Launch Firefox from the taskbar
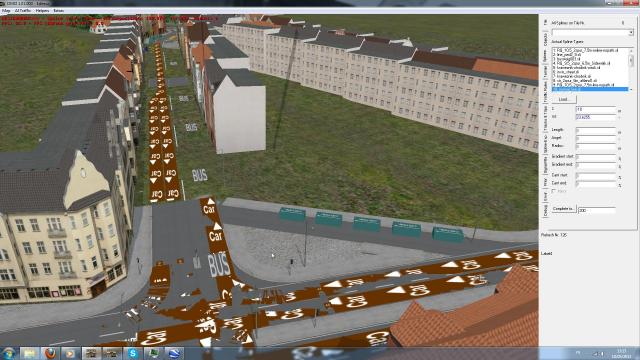The image size is (640, 360). (x=50, y=354)
